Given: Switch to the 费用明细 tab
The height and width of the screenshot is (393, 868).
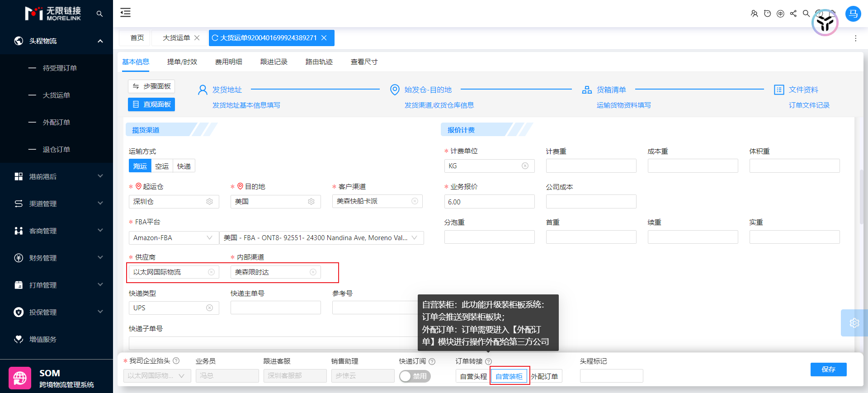Looking at the screenshot, I should click(x=229, y=62).
